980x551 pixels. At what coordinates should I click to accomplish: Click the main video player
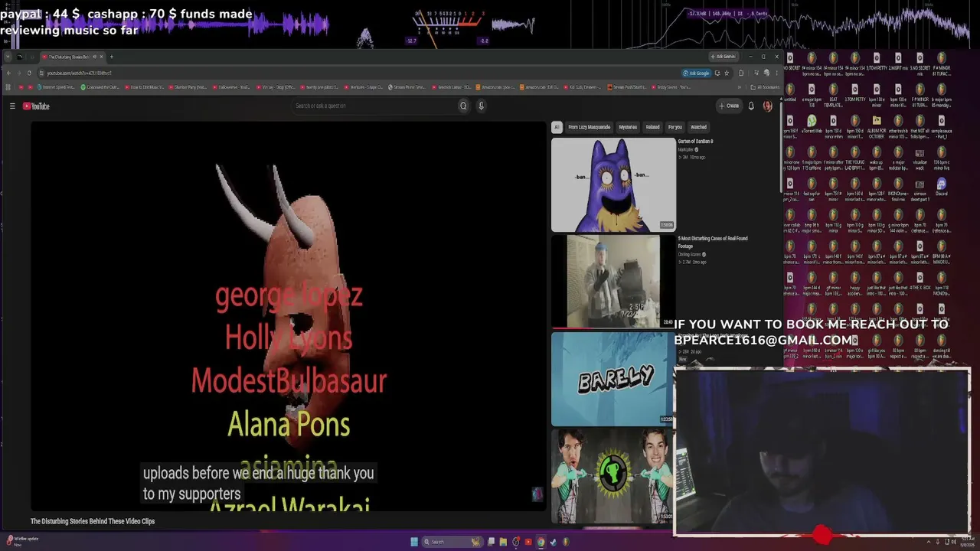tap(289, 316)
